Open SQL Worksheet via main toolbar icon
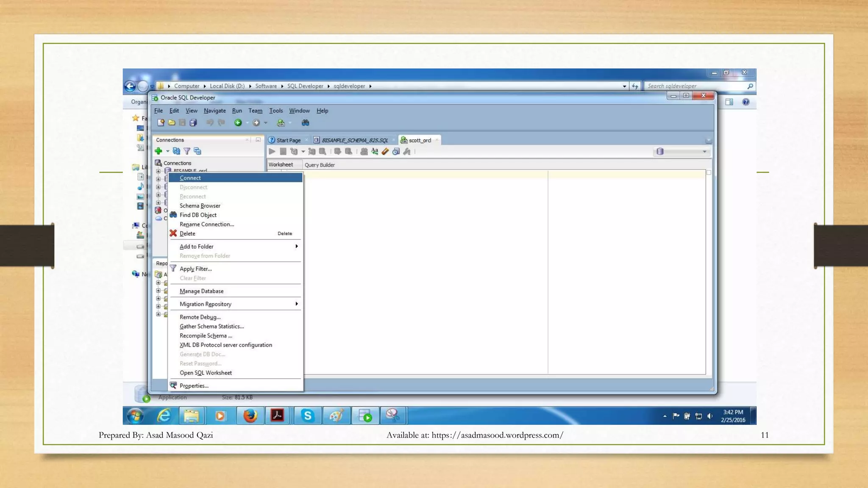868x488 pixels. [281, 123]
